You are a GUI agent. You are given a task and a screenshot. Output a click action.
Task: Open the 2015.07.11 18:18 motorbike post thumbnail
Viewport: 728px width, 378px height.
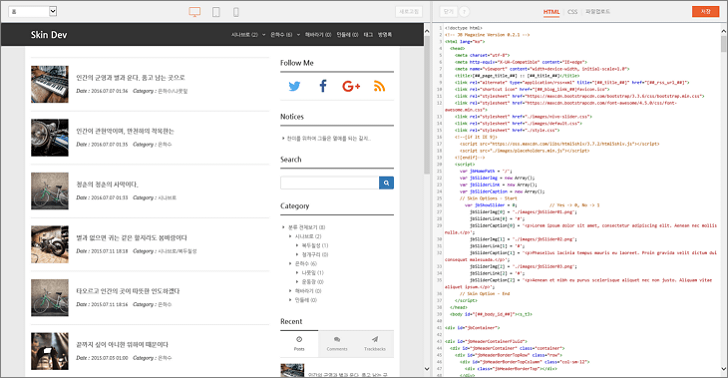coord(50,244)
